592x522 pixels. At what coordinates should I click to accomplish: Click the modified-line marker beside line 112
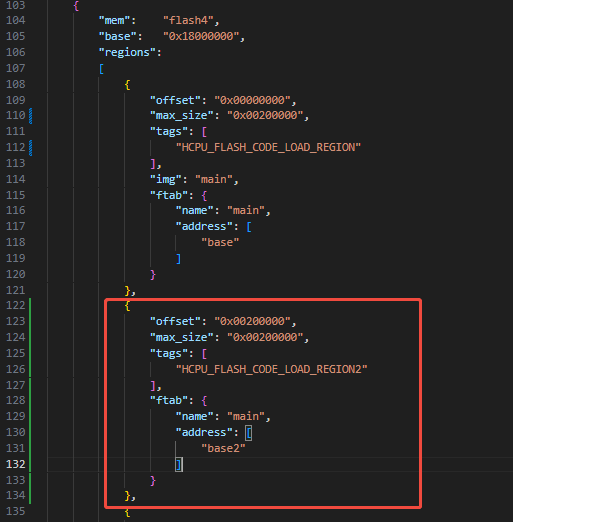[31, 148]
